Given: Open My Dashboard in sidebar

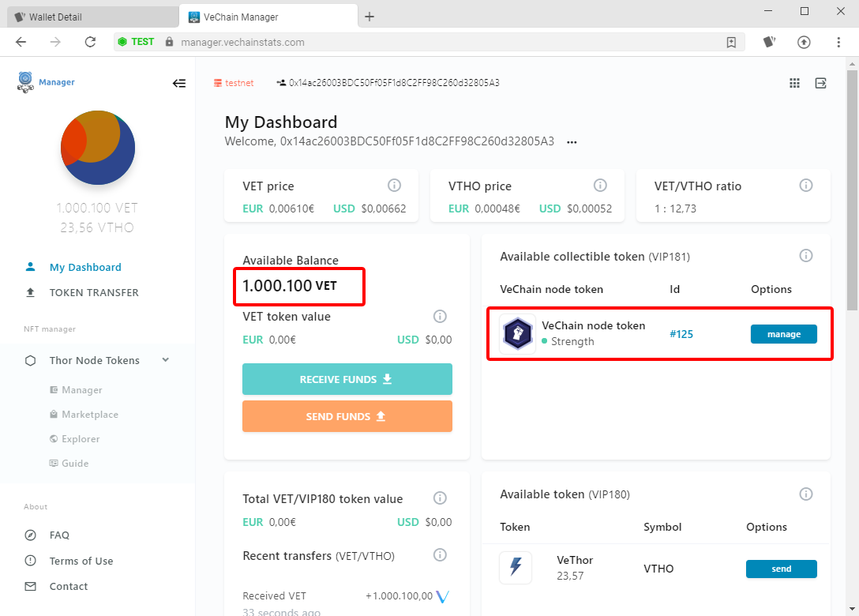Looking at the screenshot, I should coord(85,268).
